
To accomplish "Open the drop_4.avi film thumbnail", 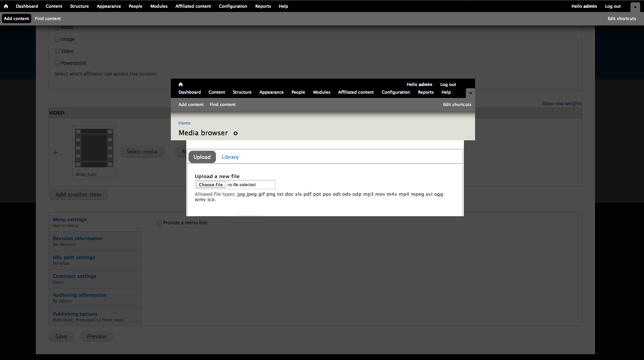I will point(94,148).
